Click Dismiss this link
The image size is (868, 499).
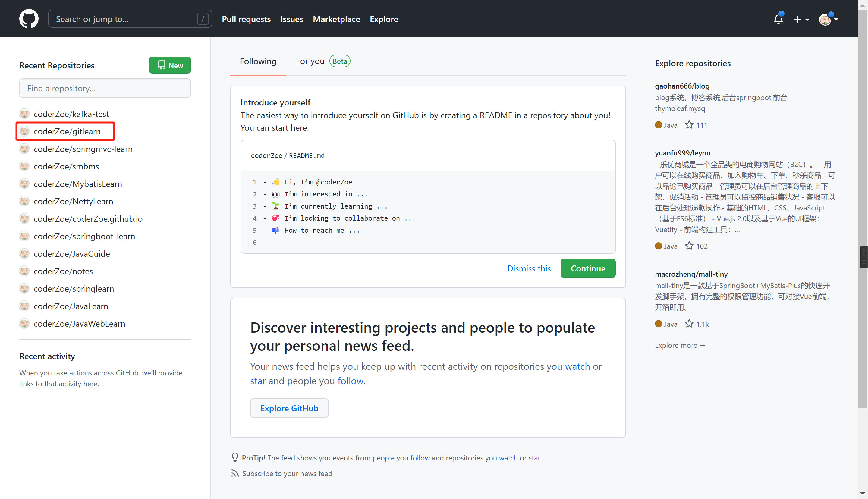(529, 268)
